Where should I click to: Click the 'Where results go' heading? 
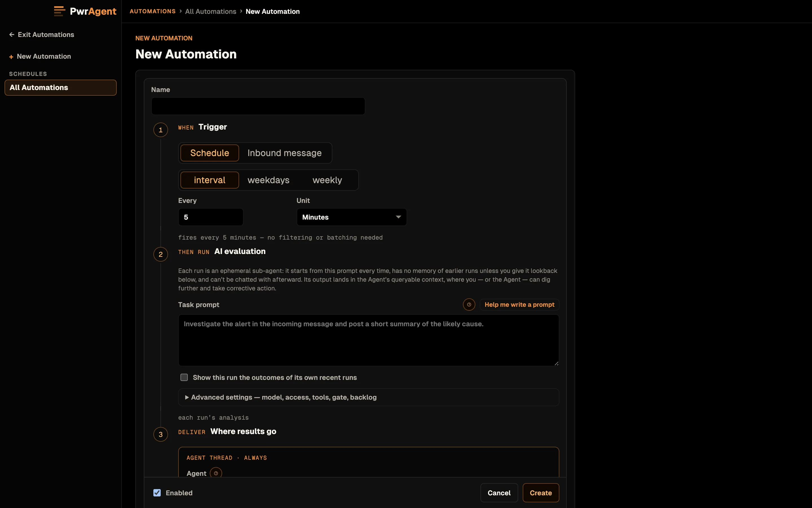[x=243, y=432]
